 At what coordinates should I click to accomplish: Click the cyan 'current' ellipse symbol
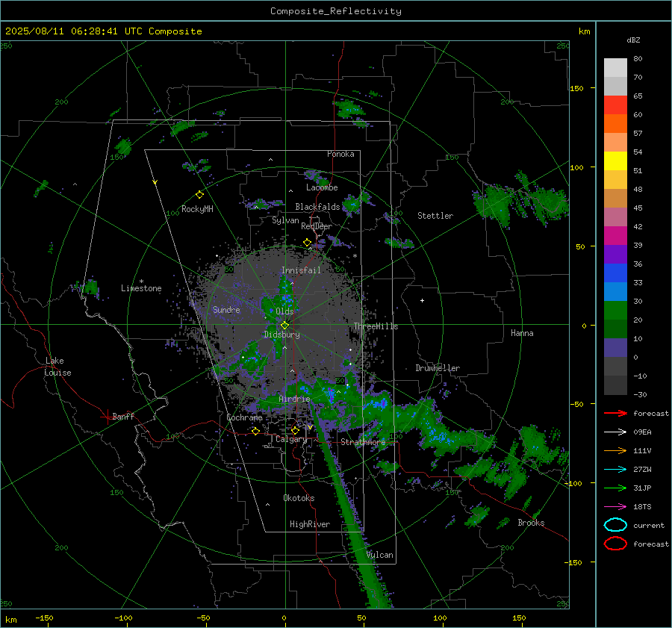[615, 525]
